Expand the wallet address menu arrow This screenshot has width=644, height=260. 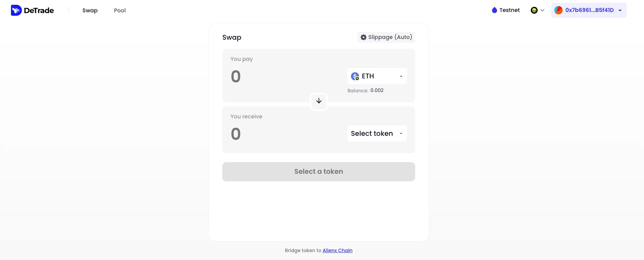(x=620, y=10)
